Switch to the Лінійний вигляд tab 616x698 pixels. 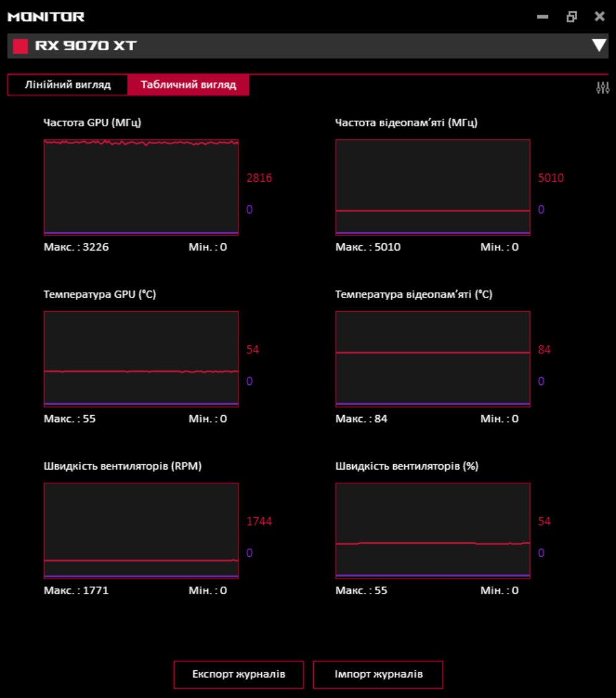click(x=67, y=85)
